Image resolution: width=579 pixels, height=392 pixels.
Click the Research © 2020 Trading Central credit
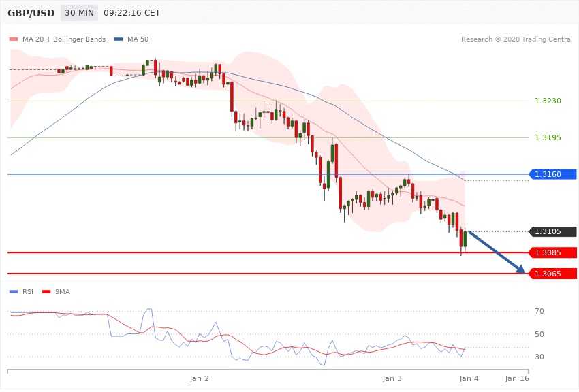pyautogui.click(x=516, y=39)
